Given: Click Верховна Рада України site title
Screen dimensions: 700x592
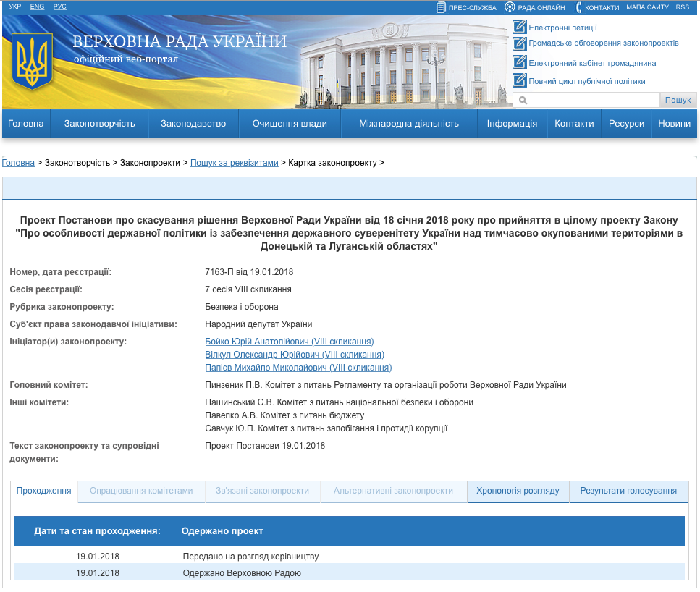Looking at the screenshot, I should pyautogui.click(x=180, y=41).
